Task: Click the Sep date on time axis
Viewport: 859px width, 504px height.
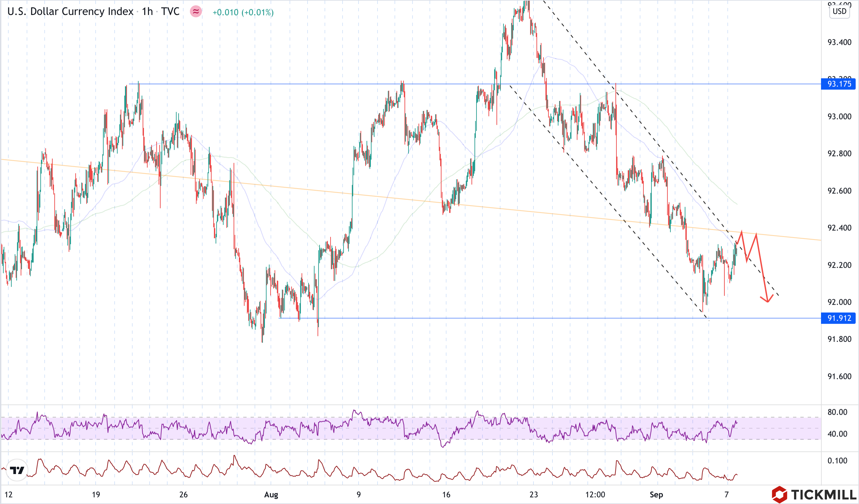Action: click(656, 494)
